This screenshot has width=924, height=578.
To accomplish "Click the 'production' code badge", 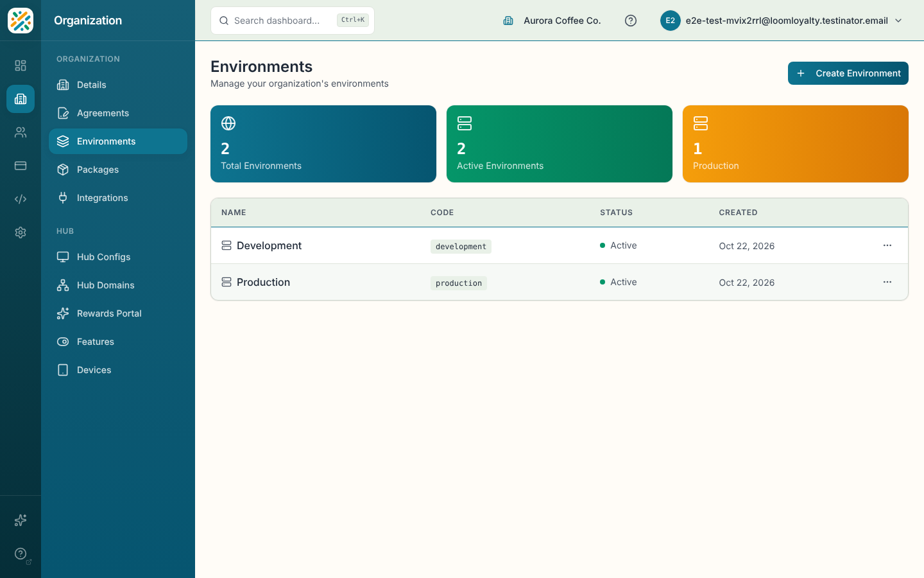I will pyautogui.click(x=459, y=283).
